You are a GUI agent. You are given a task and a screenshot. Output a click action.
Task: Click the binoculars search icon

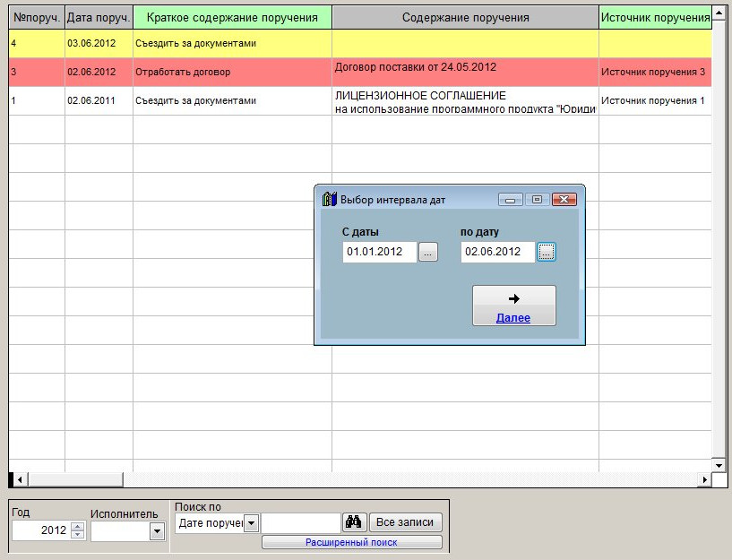coord(353,521)
